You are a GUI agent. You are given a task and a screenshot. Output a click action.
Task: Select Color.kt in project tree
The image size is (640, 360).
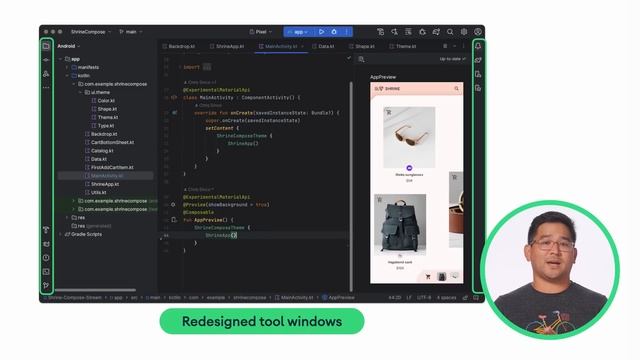[x=103, y=101]
